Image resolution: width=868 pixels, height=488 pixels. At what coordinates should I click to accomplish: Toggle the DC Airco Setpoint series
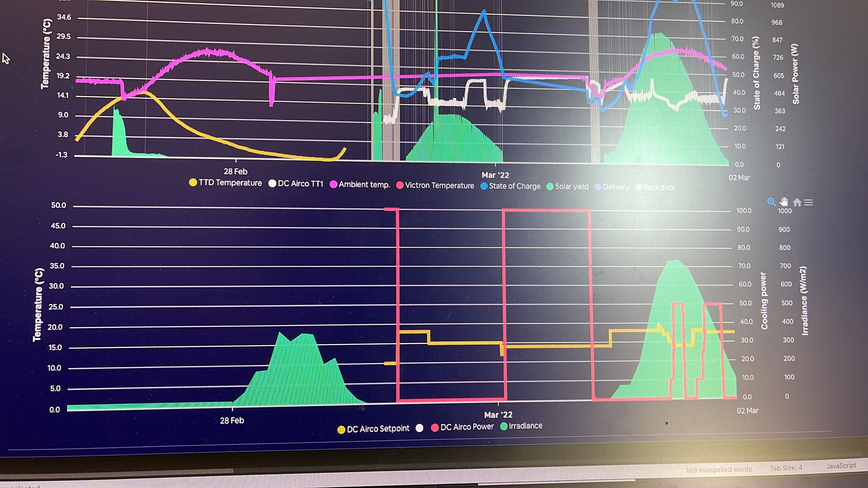coord(373,429)
